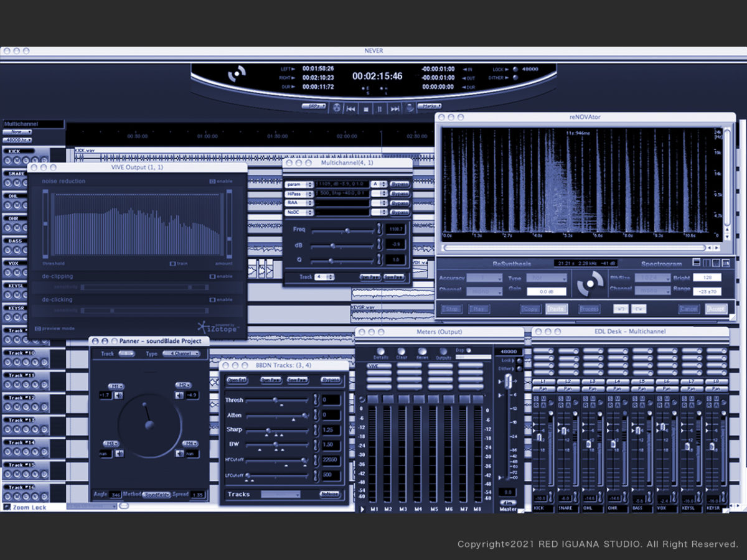The image size is (747, 560).
Task: Click the undo arrow in reNOVAtor
Action: pos(621,309)
